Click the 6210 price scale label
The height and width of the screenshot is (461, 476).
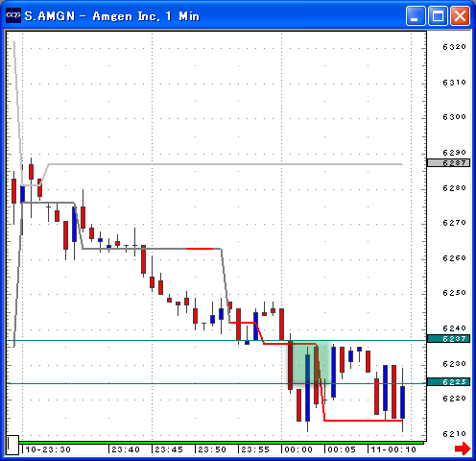tap(454, 434)
